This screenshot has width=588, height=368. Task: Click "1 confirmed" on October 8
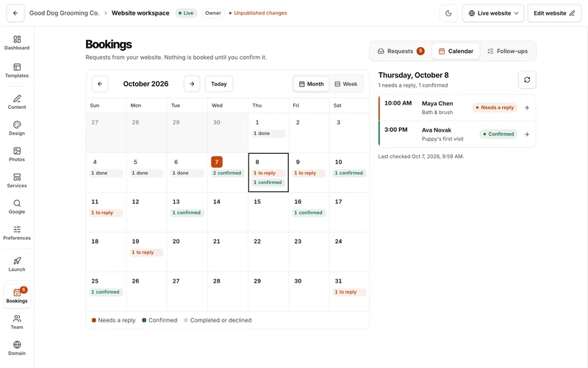pyautogui.click(x=268, y=183)
